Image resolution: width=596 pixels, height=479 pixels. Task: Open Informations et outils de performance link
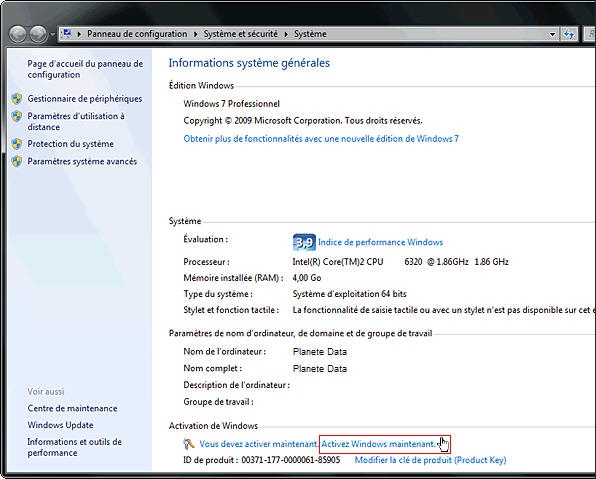pos(74,447)
